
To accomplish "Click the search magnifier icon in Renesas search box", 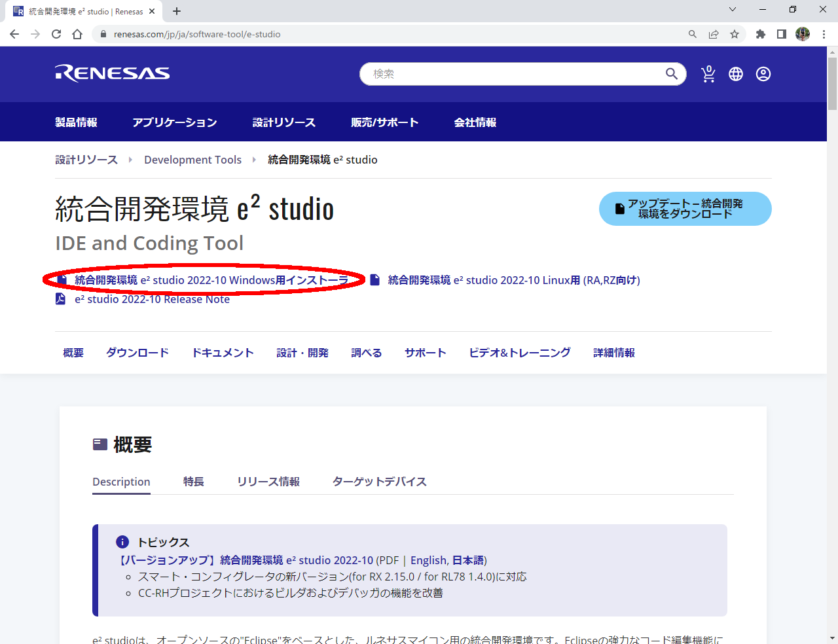I will click(x=672, y=74).
